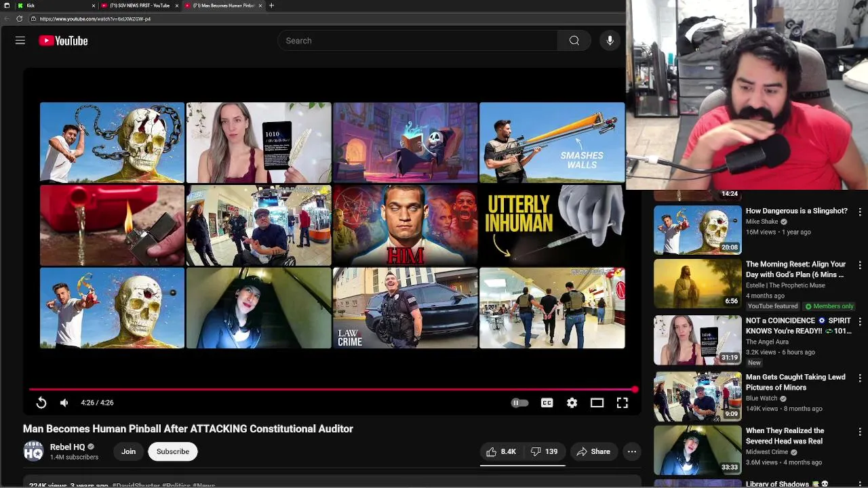Open the Rebel HQ channel name link
This screenshot has width=868, height=488.
tap(67, 447)
